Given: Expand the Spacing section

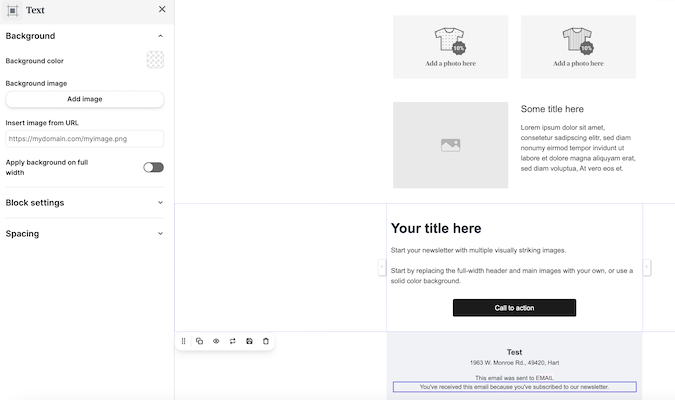Looking at the screenshot, I should coord(160,233).
